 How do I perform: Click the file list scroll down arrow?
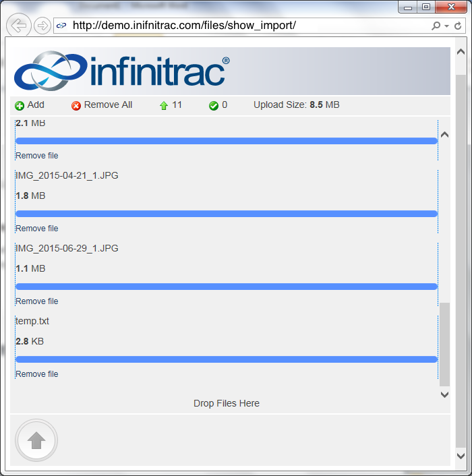[444, 394]
